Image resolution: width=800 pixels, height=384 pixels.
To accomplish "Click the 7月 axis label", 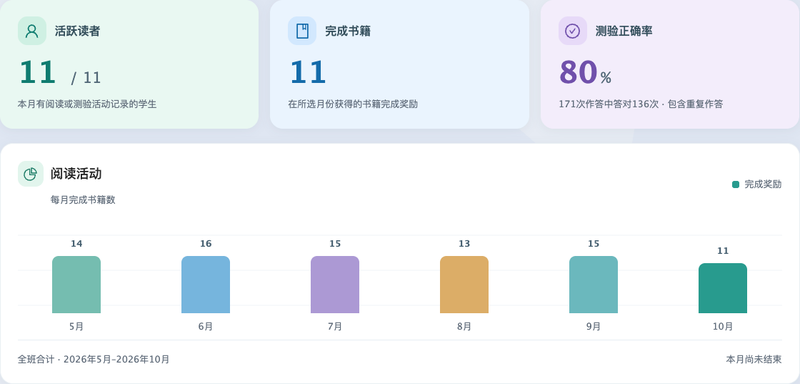I will coord(335,327).
